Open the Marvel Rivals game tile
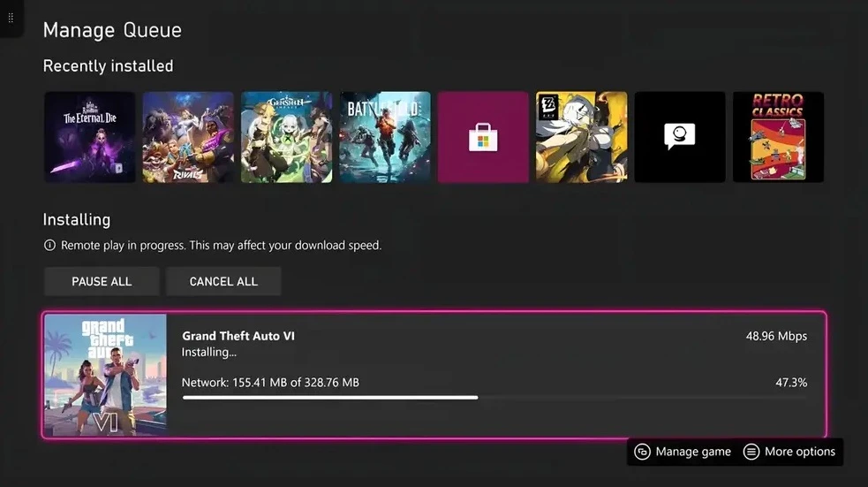Image resolution: width=868 pixels, height=487 pixels. click(188, 137)
